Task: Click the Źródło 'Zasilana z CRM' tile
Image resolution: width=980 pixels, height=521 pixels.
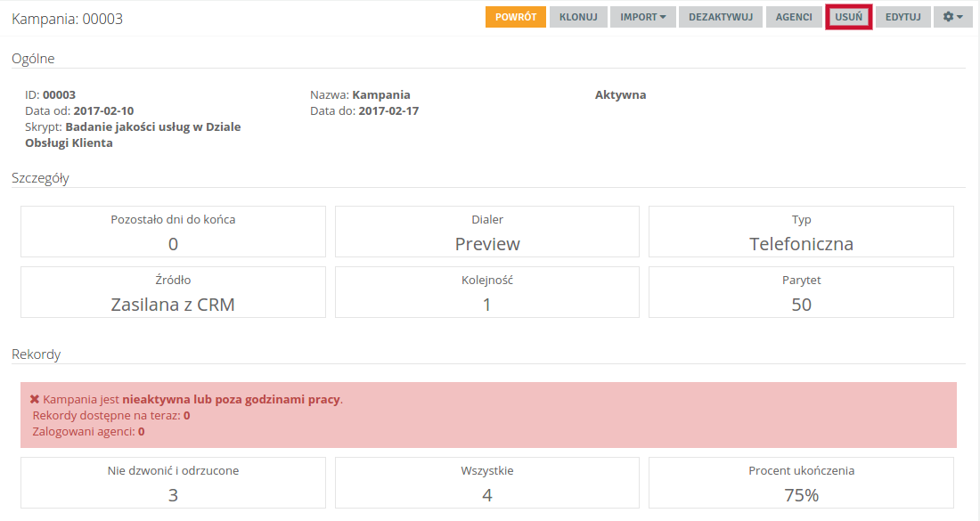Action: pos(173,292)
